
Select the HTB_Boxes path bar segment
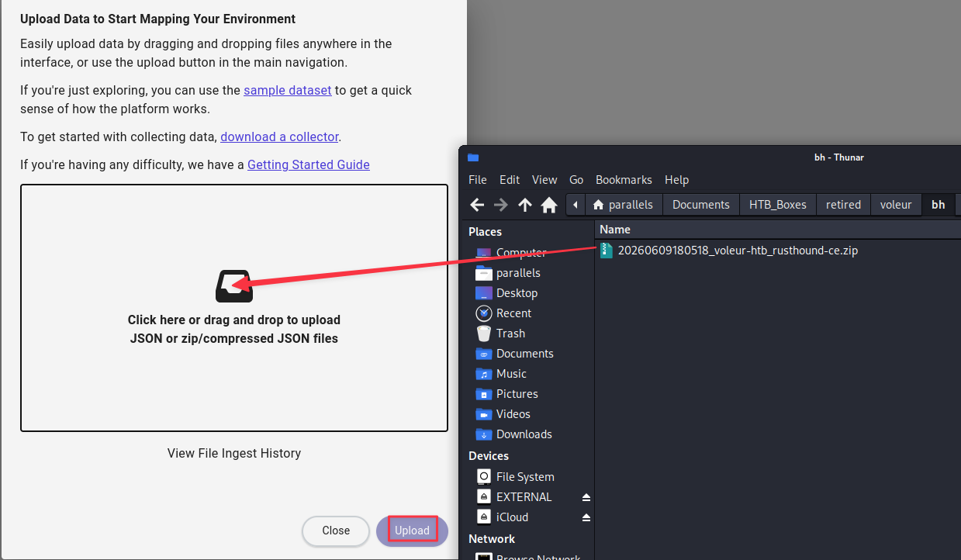pos(778,205)
